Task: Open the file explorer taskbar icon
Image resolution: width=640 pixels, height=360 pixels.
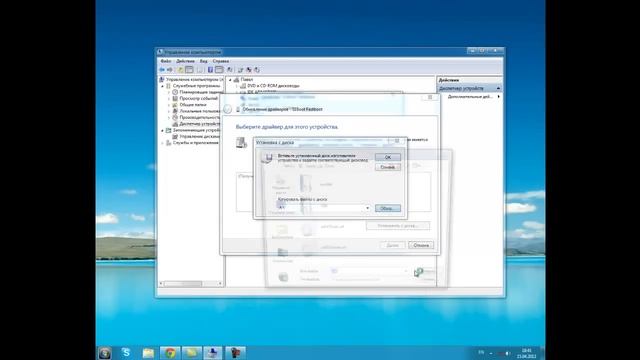Action: (148, 353)
